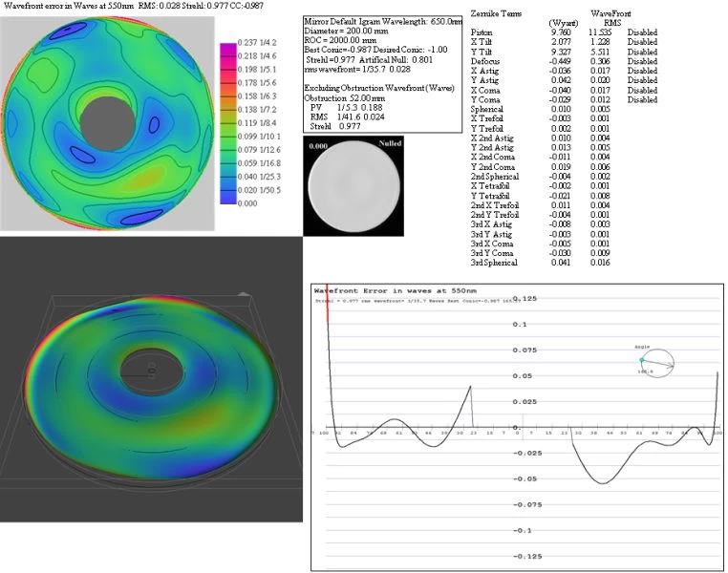Image resolution: width=728 pixels, height=573 pixels.
Task: Toggle the Disabled label next to Defocus
Action: [642, 61]
